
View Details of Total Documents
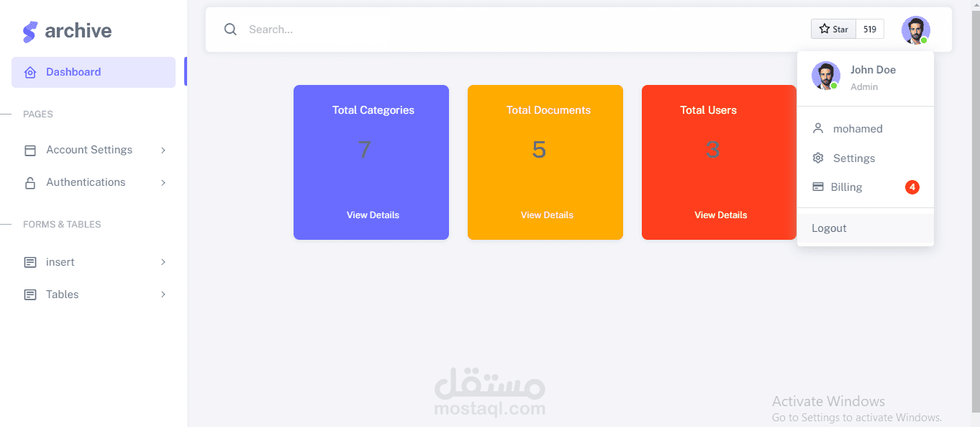point(547,215)
